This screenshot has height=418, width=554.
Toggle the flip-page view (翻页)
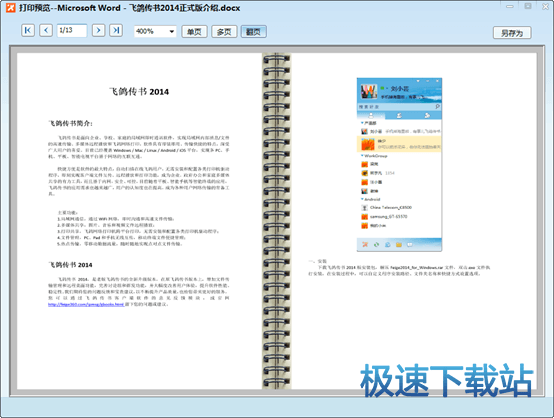(x=253, y=32)
